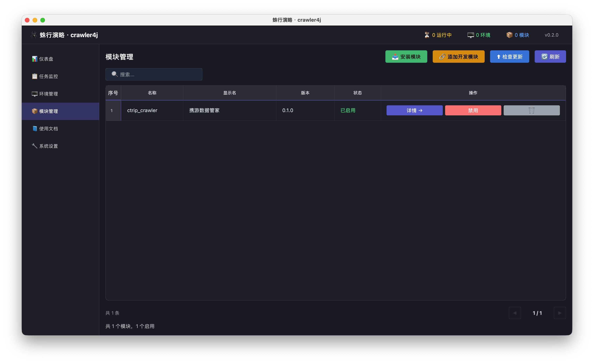The width and height of the screenshot is (594, 364).
Task: Click the 模块管理 package icon in sidebar
Action: point(35,111)
